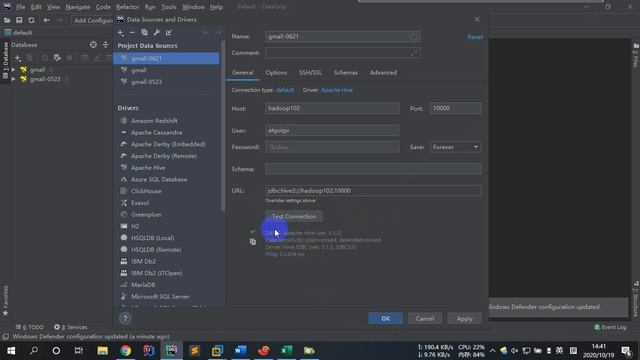Click the URL field
This screenshot has height=360, width=640.
[373, 191]
